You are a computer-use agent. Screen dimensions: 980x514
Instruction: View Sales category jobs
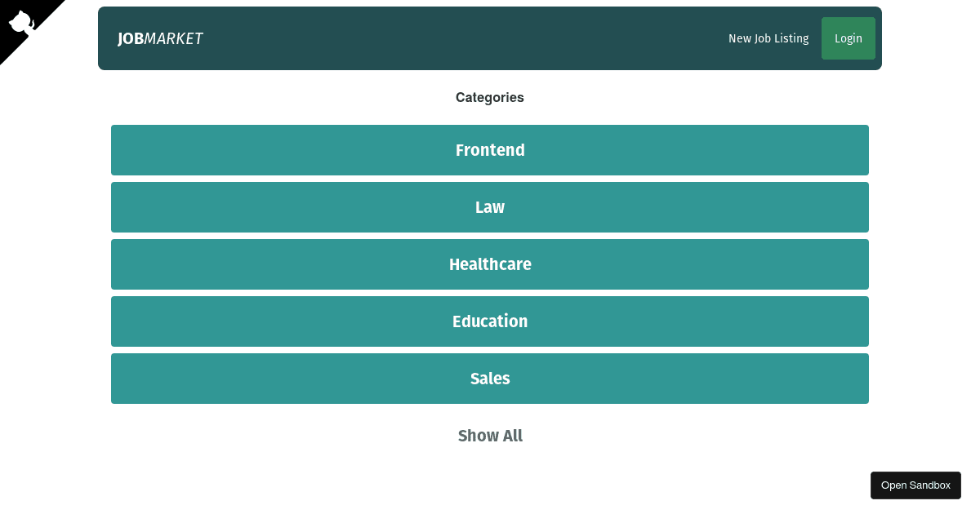(490, 379)
